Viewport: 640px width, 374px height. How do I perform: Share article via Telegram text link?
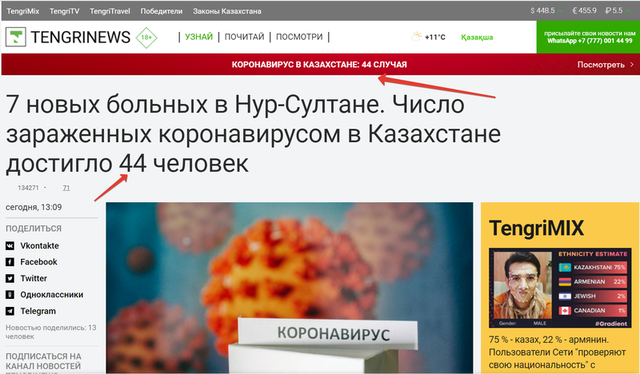38,311
